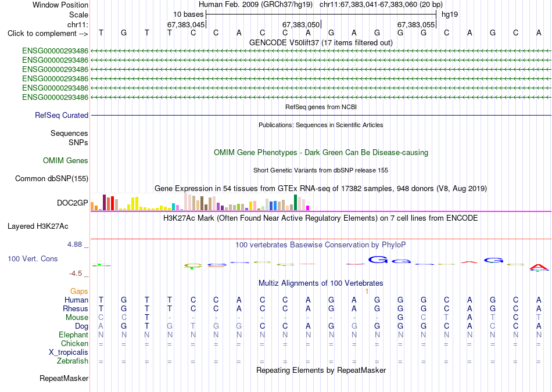552x392 pixels.
Task: Click the 67,383,055 position marker
Action: (416, 24)
